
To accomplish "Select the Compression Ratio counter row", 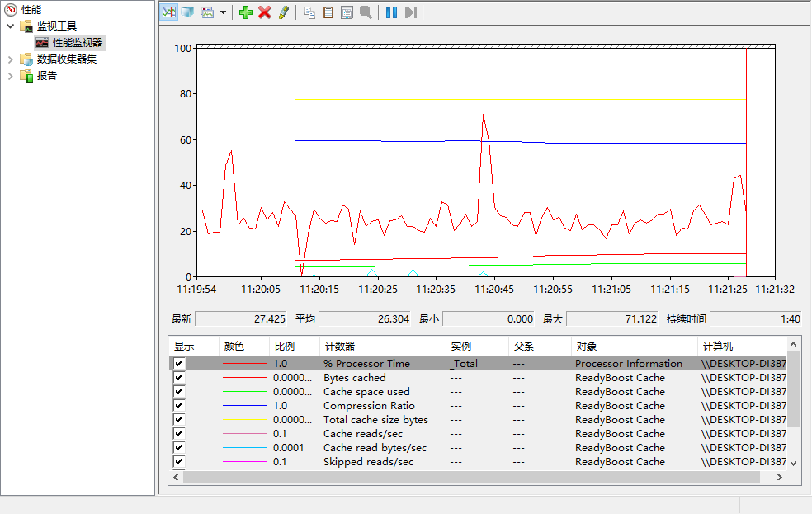I will coord(479,405).
